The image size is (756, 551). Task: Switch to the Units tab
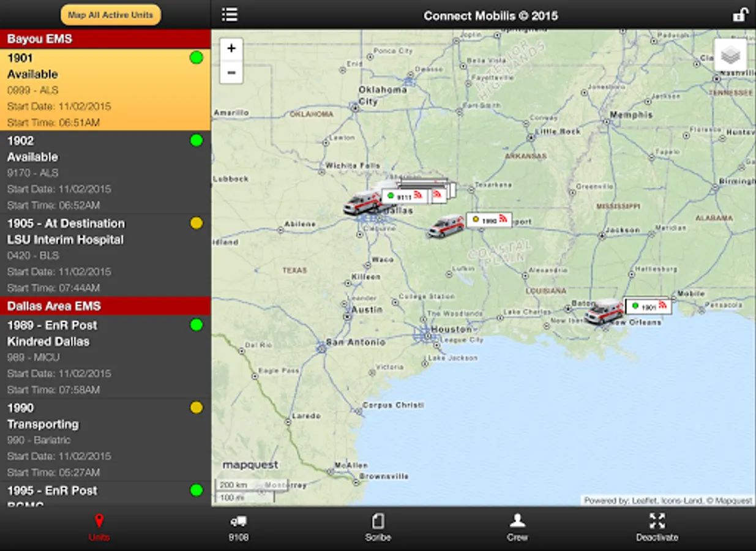99,528
